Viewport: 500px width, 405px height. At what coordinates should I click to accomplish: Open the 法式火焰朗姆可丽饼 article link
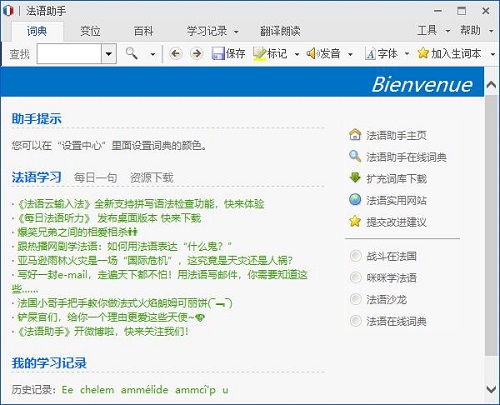tap(125, 303)
